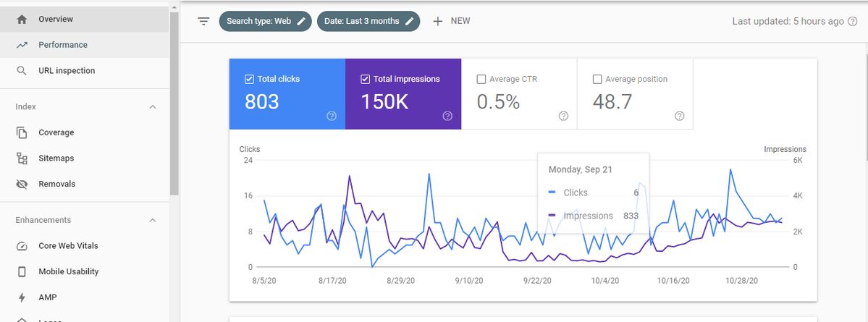The image size is (868, 322).
Task: Collapse the Enhancements section chevron
Action: (153, 220)
